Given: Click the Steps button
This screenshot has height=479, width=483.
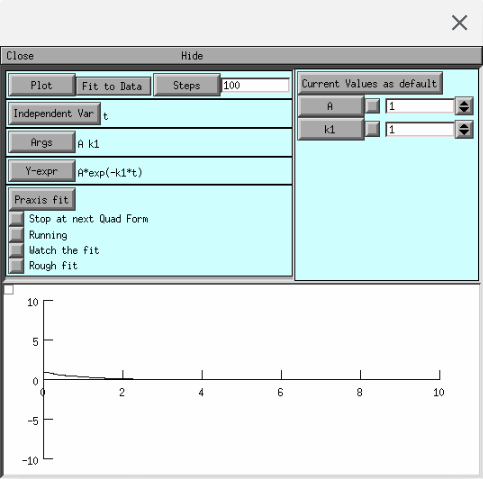Looking at the screenshot, I should 187,85.
